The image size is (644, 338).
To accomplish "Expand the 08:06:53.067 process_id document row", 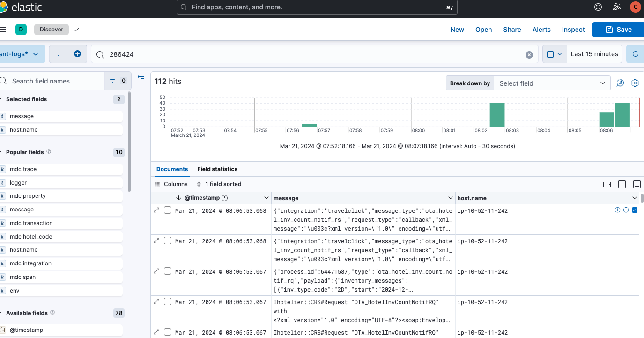I will 157,271.
